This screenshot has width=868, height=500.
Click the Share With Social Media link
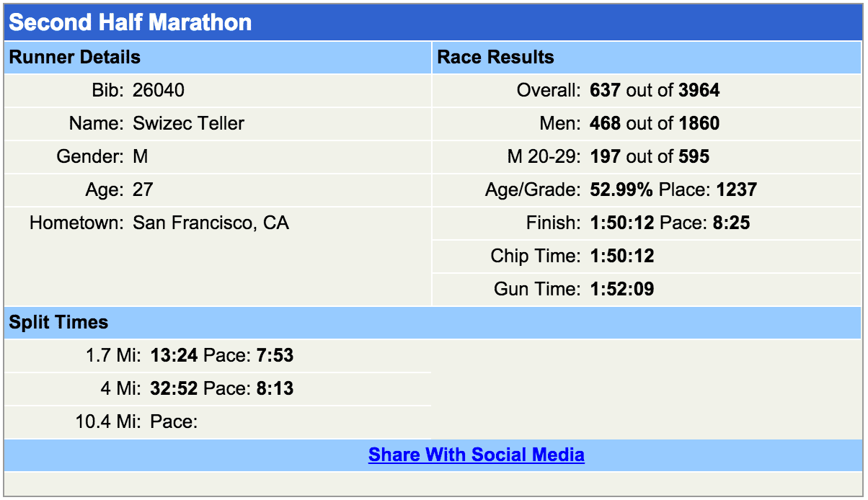[476, 455]
